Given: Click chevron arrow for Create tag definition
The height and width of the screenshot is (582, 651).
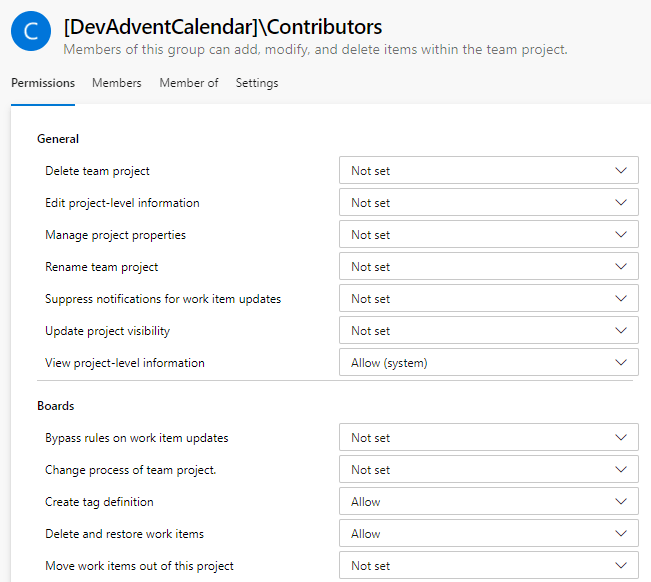Looking at the screenshot, I should tap(621, 502).
